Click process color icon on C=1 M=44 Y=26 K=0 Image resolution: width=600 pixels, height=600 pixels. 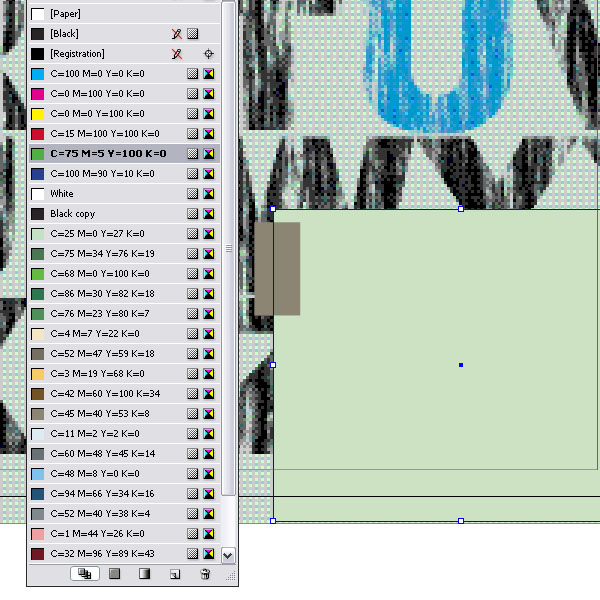(x=192, y=533)
